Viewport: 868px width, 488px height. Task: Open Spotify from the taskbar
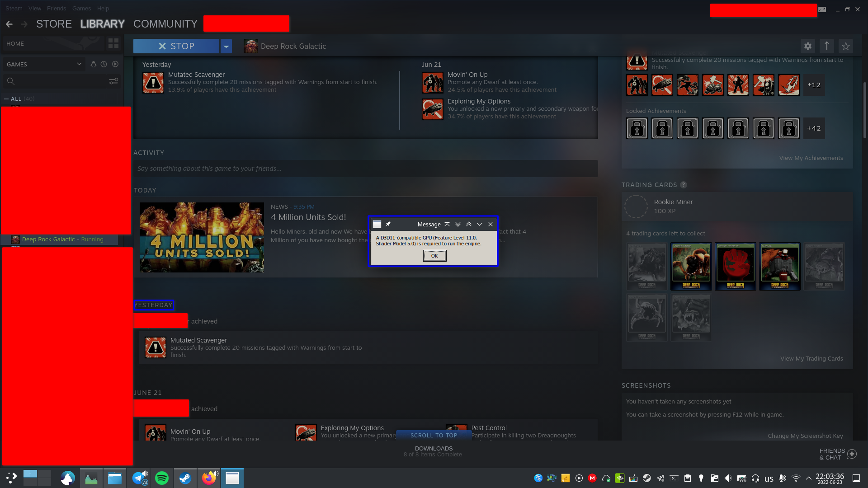(162, 478)
